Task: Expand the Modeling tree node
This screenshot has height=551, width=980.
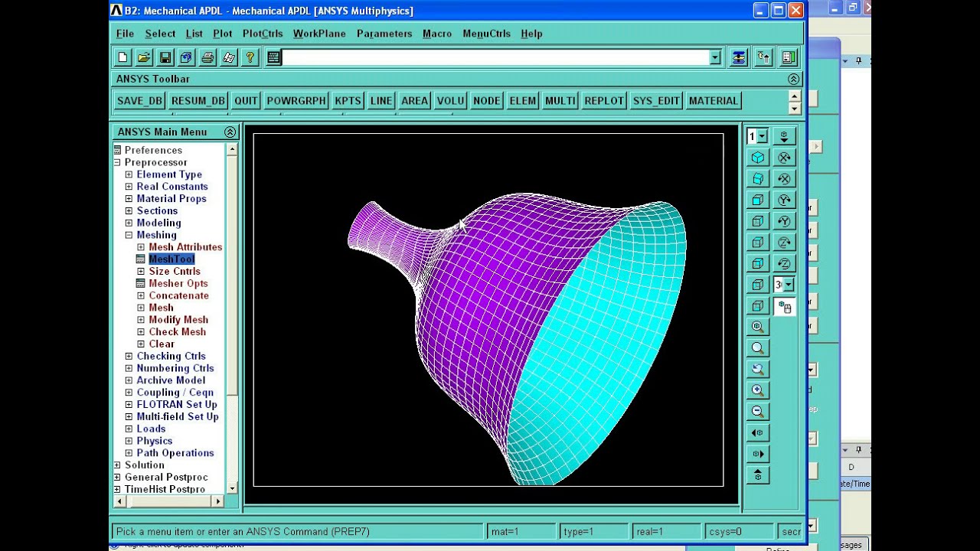Action: tap(129, 223)
